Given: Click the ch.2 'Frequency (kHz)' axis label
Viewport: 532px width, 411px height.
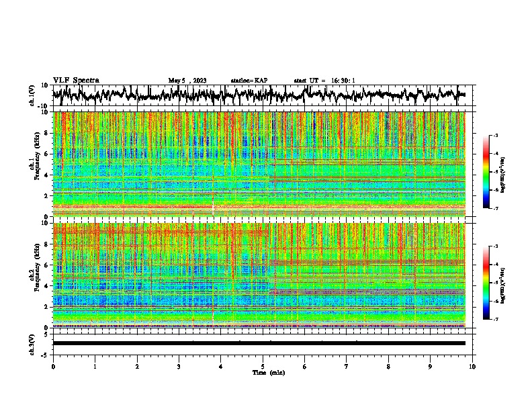Looking at the screenshot, I should 36,267.
